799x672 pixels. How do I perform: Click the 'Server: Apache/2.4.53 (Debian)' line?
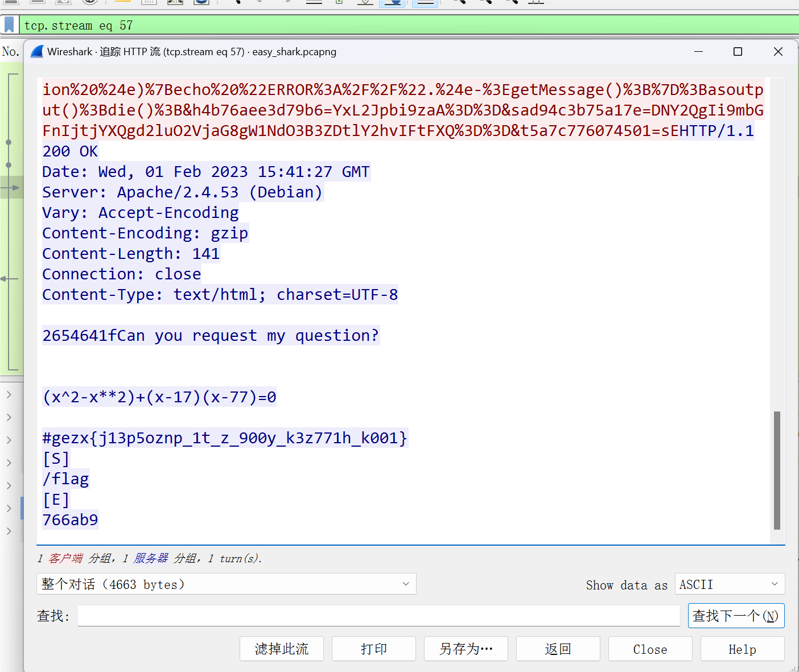[183, 192]
